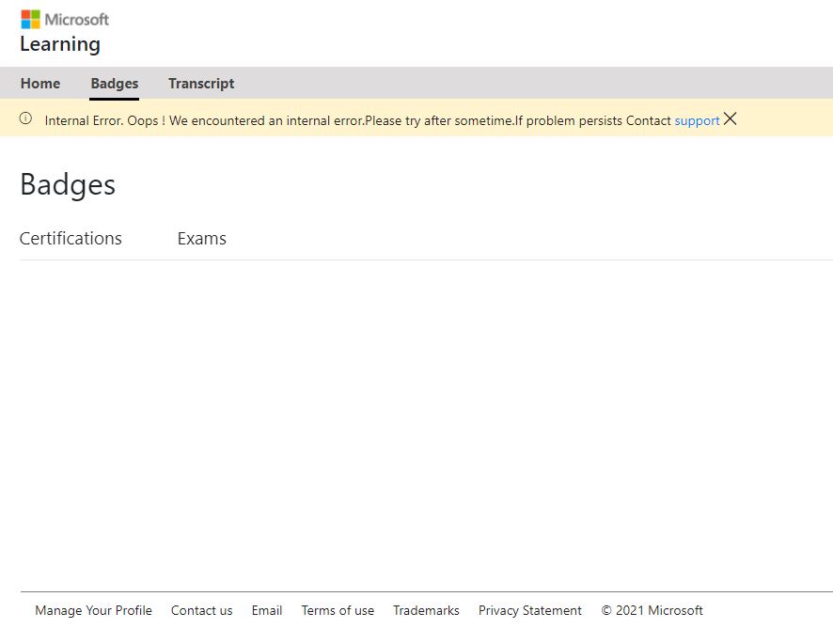Open Manage Your Profile

93,610
